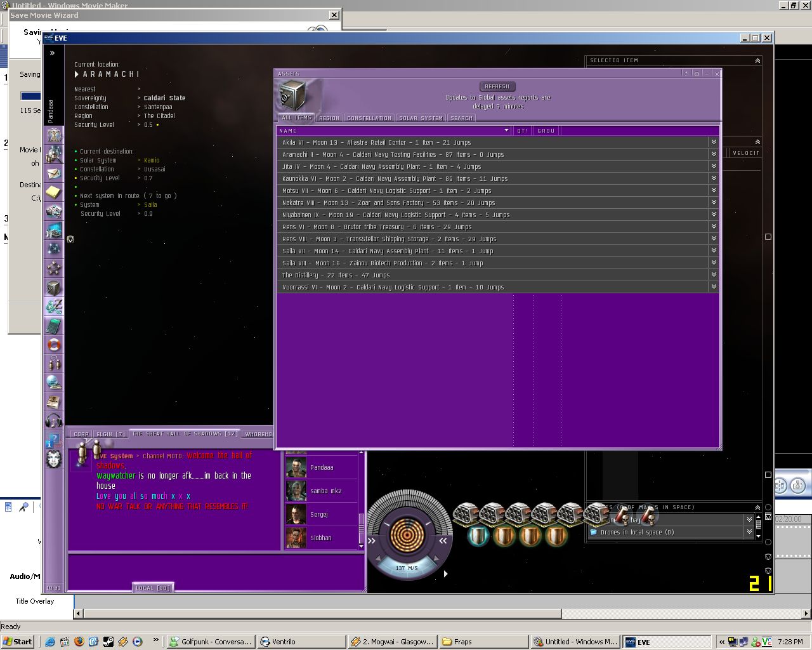Select The Great Hall of Shadows chat tab
The image size is (812, 650).
(x=184, y=434)
